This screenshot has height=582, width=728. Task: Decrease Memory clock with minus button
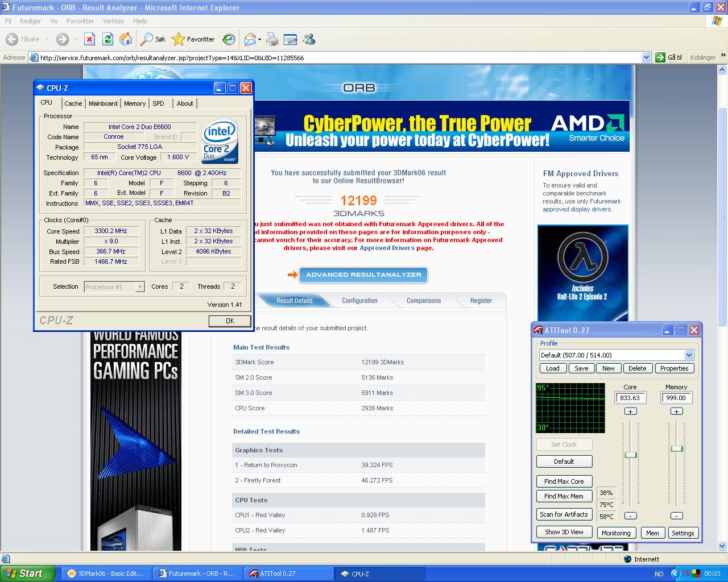(676, 516)
